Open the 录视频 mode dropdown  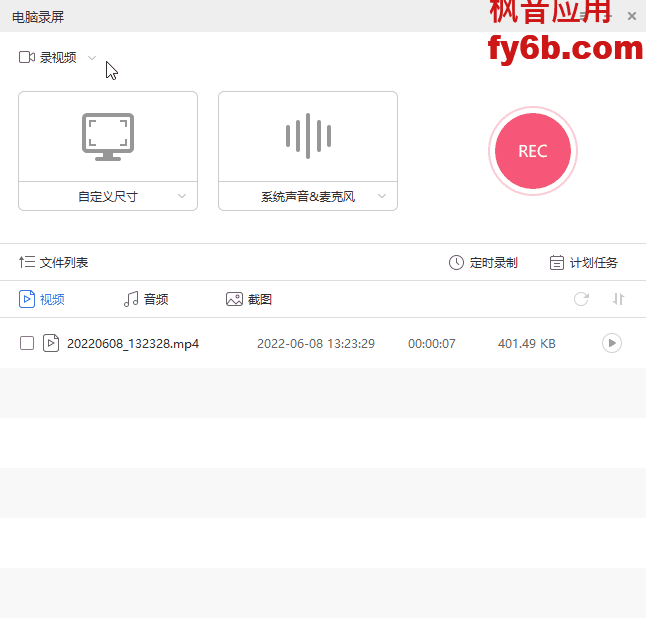92,58
